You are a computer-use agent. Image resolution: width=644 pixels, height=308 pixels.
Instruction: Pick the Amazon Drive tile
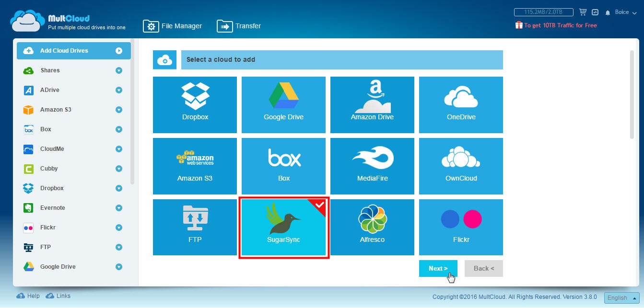pos(372,105)
